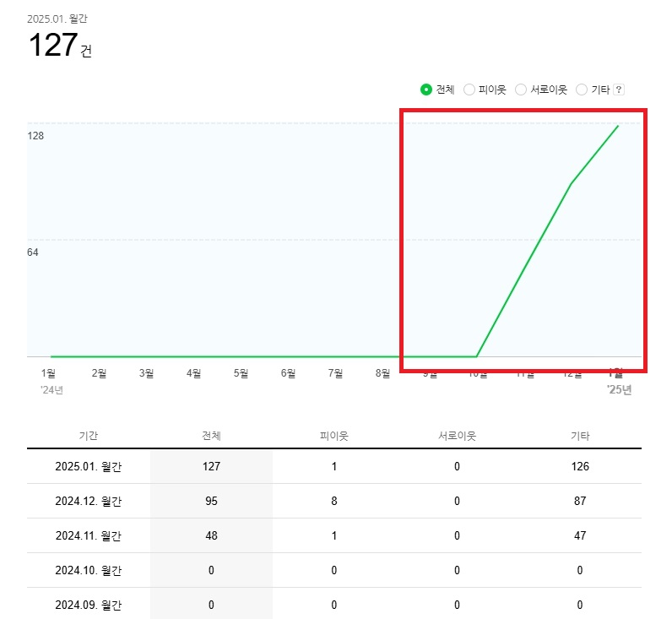Click the chart line peak at January '25
This screenshot has height=619, width=672.
618,126
